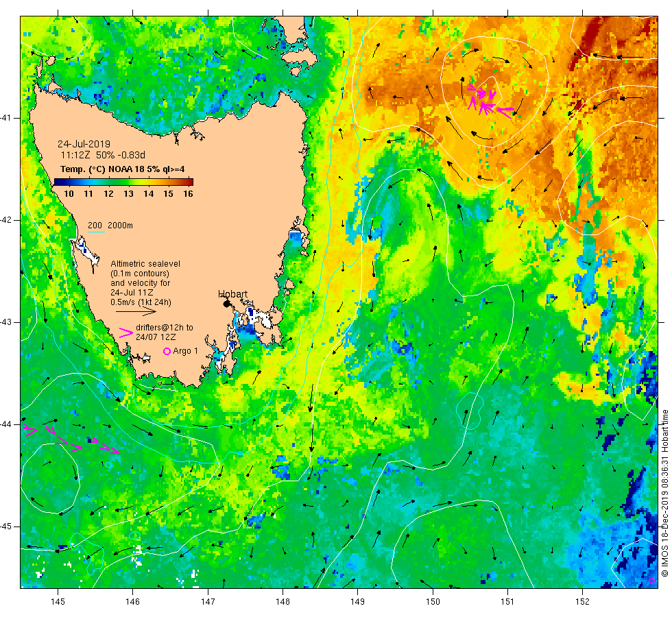This screenshot has height=617, width=672.
Task: Click the magenta Argo circle in bottom-right corner
Action: tap(652, 581)
